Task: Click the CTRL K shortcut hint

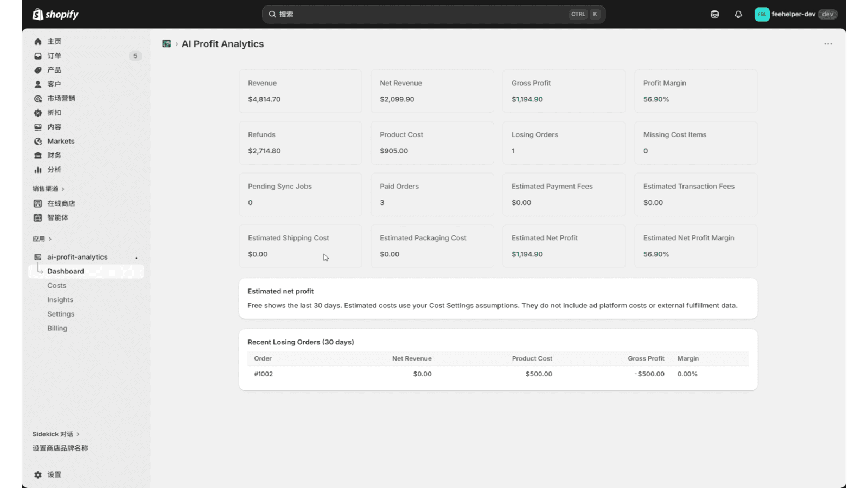Action: pyautogui.click(x=585, y=14)
